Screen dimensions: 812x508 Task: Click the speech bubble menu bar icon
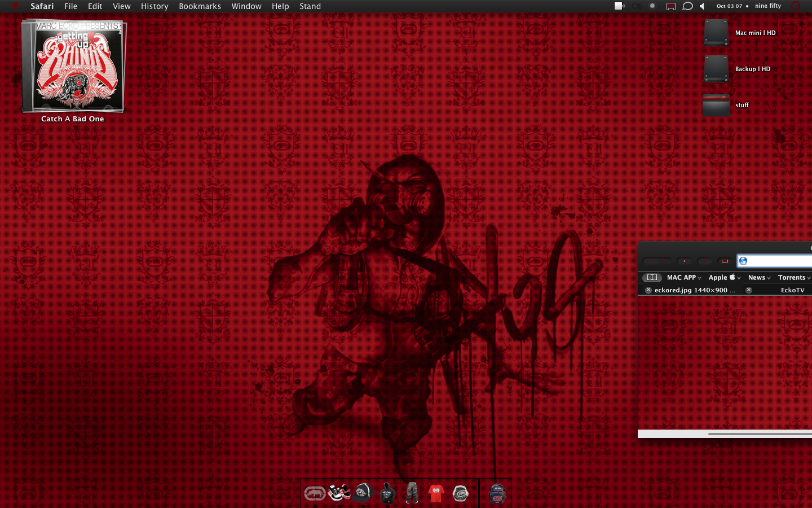687,6
